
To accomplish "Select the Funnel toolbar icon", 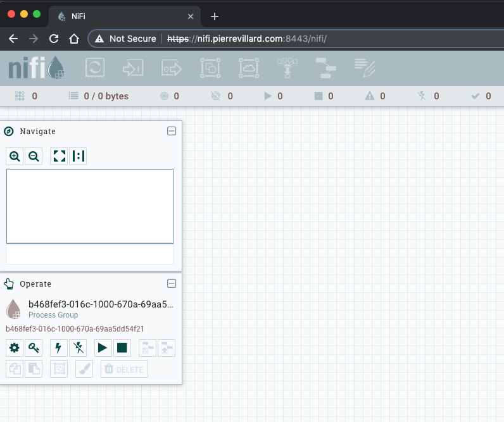I will 287,68.
